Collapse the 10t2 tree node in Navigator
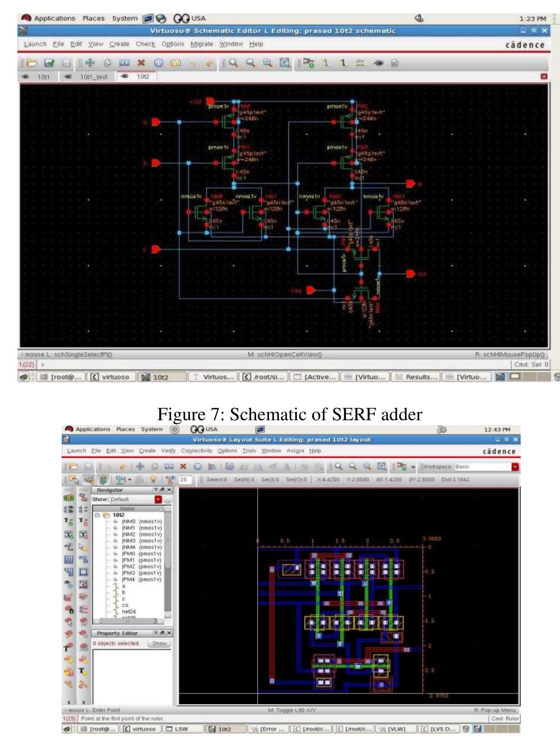The image size is (560, 744). click(98, 515)
